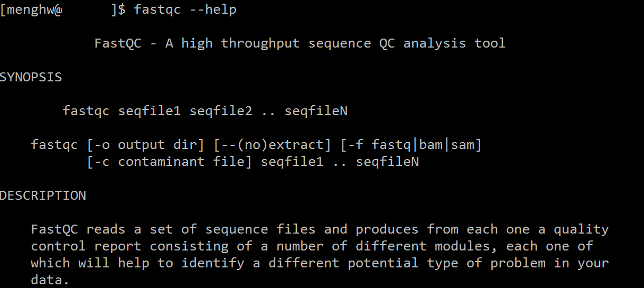The width and height of the screenshot is (644, 288).
Task: Click the word sam in the -f option
Action: tap(462, 145)
